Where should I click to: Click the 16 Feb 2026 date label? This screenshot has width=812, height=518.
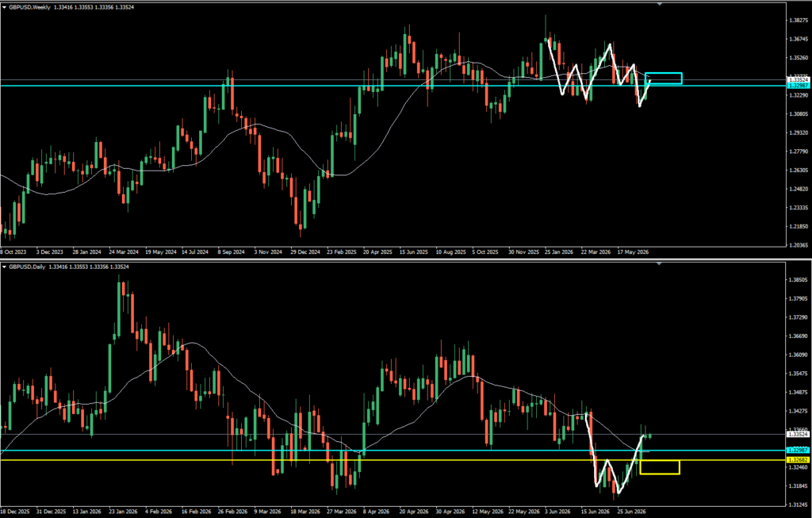197,512
